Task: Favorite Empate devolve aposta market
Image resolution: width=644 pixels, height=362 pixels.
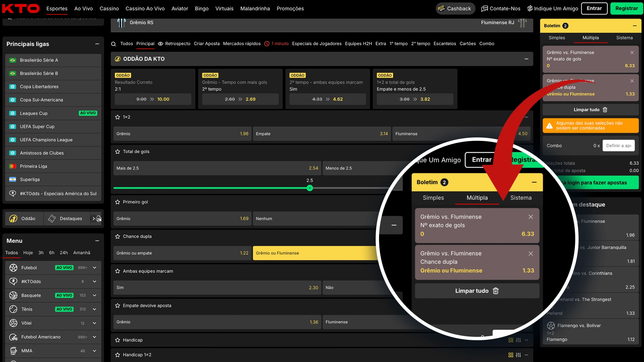Action: tap(117, 306)
